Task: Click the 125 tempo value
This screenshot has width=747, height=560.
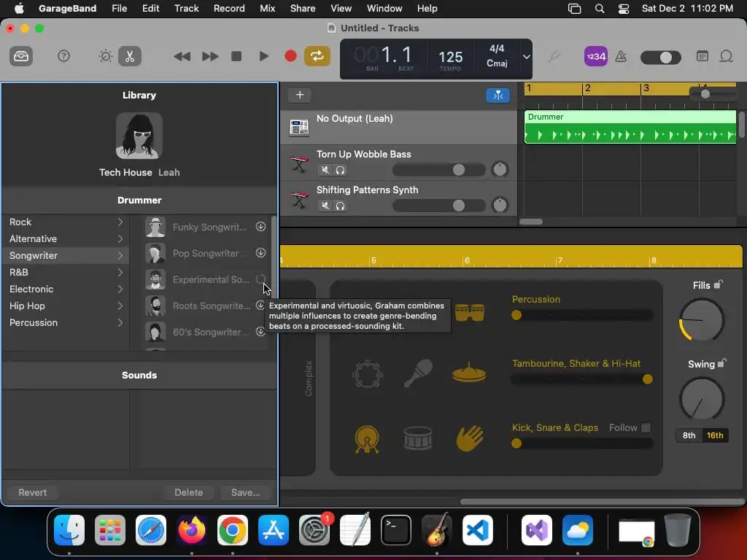Action: (450, 57)
